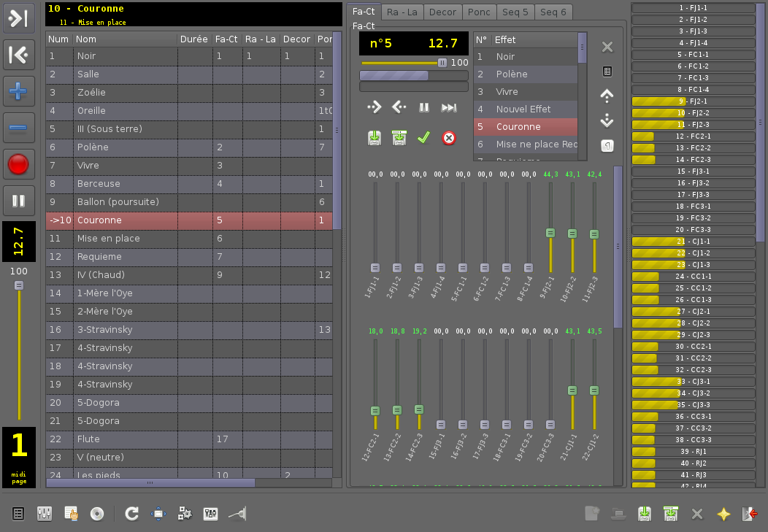Move effect down with the down chevron
Viewport: 768px width, 532px height.
[607, 120]
